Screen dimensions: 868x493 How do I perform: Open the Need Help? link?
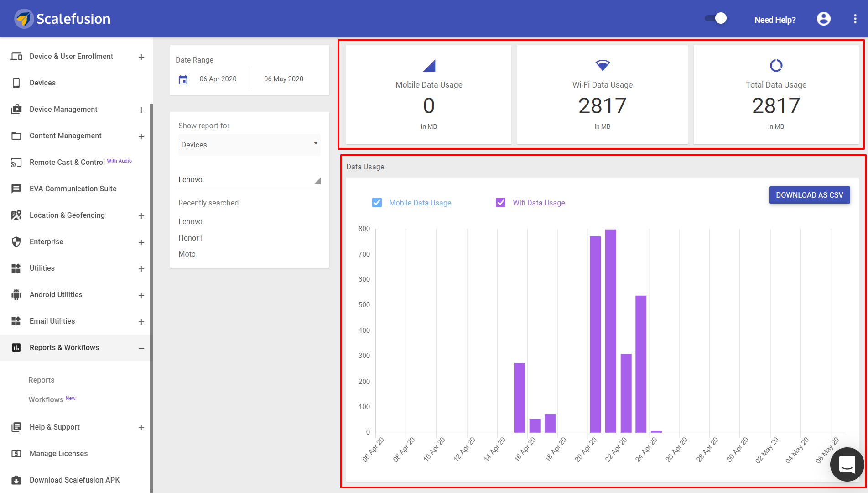coord(775,20)
